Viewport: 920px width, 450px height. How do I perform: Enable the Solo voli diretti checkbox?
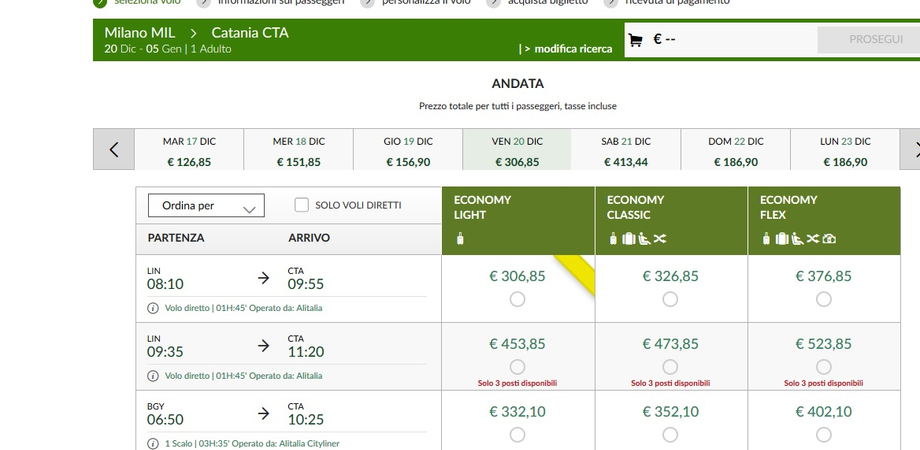pyautogui.click(x=301, y=205)
